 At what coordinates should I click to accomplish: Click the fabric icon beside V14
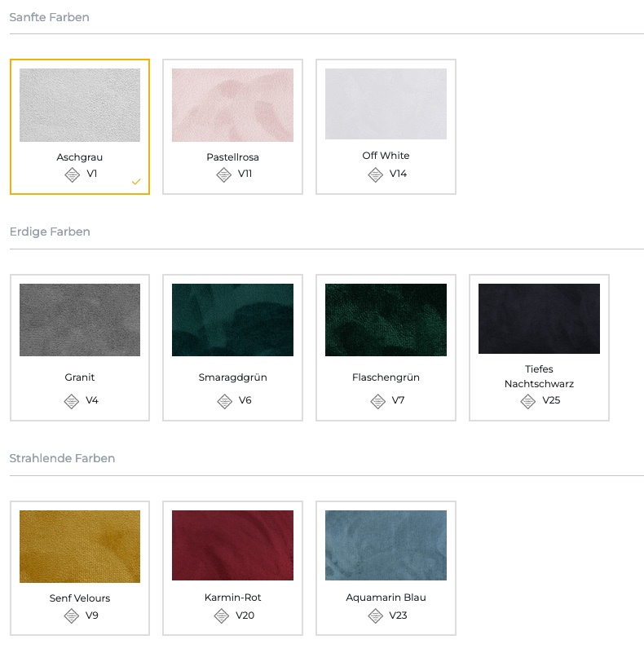coord(375,174)
